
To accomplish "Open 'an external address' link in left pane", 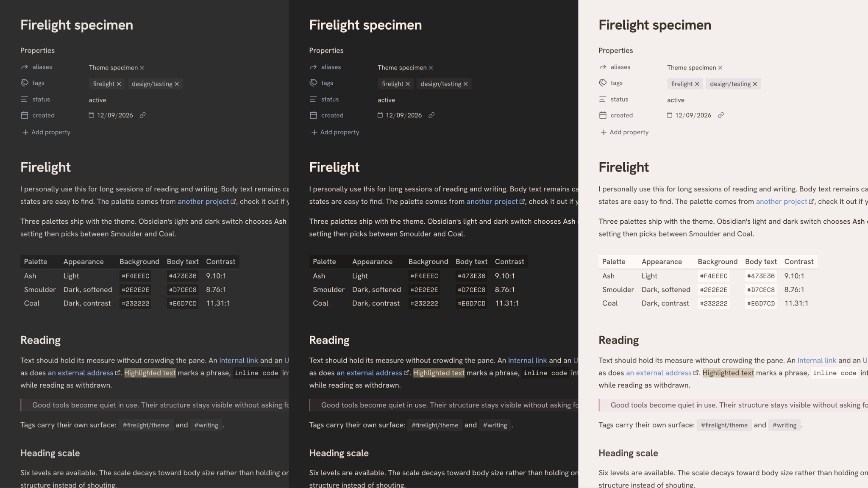I will 81,373.
